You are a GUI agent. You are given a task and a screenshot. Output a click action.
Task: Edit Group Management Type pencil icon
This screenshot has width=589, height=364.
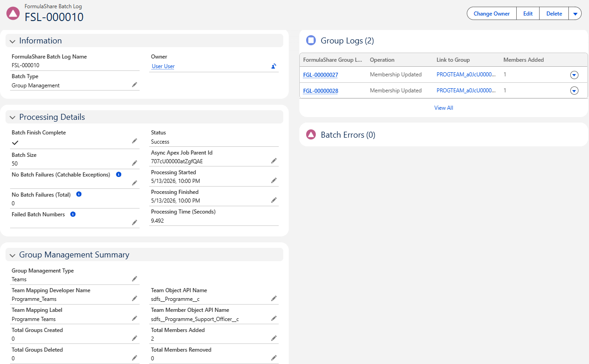point(135,278)
